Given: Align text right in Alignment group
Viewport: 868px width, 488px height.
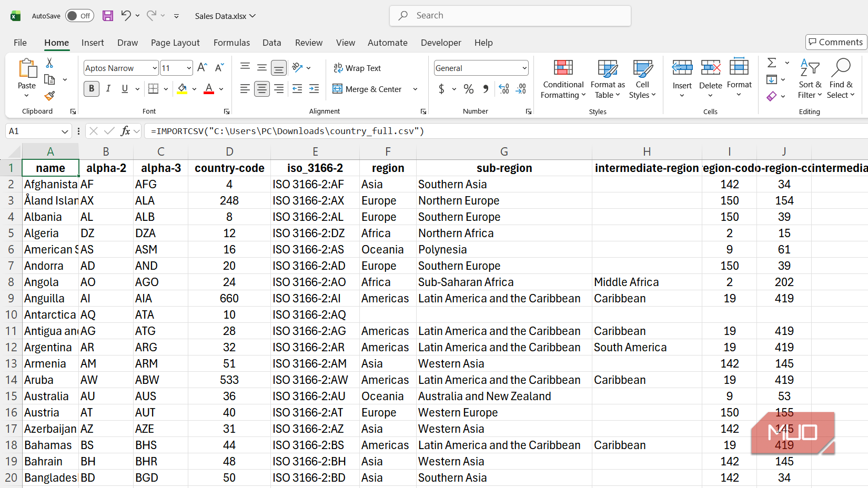Looking at the screenshot, I should click(x=279, y=89).
